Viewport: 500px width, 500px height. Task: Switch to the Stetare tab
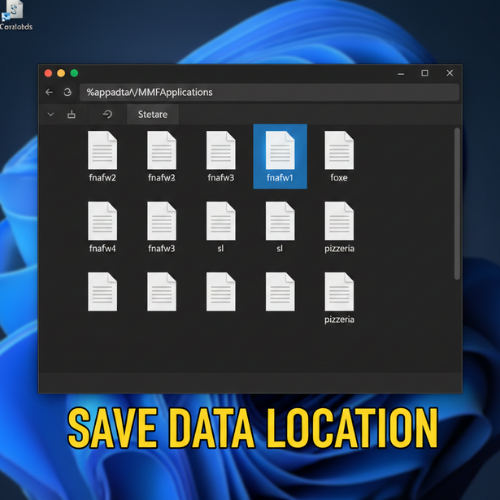[x=153, y=115]
